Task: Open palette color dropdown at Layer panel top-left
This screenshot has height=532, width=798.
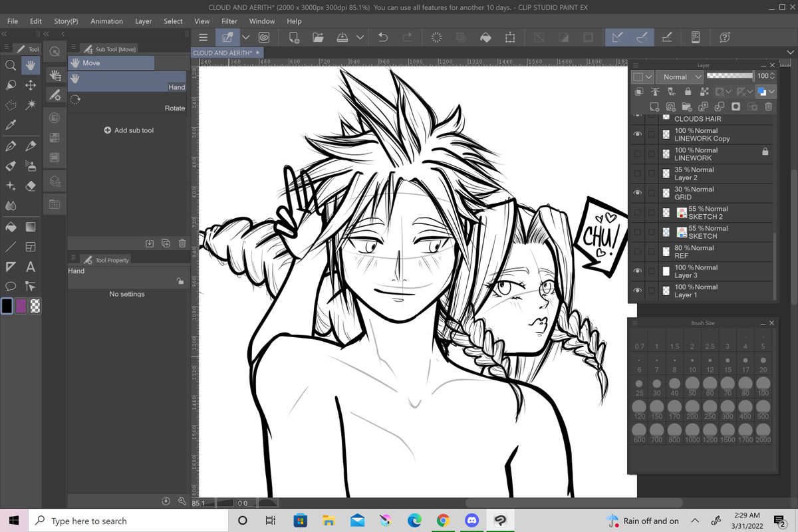Action: [x=643, y=76]
